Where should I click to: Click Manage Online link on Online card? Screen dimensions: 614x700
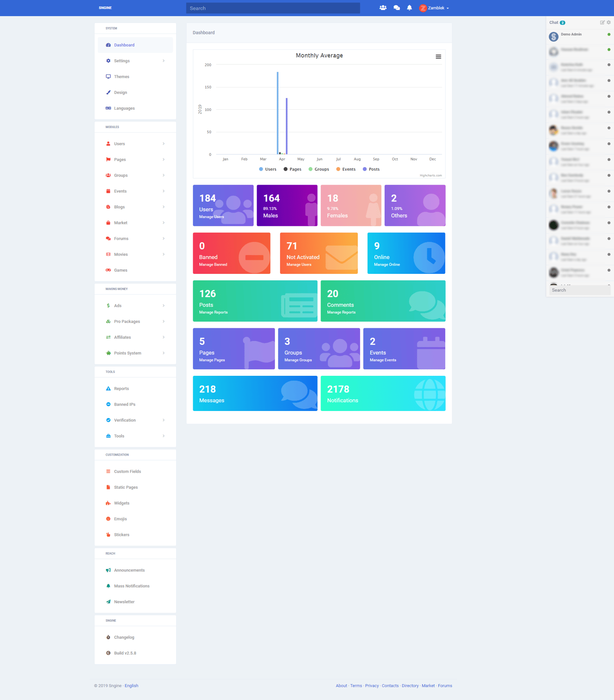387,264
